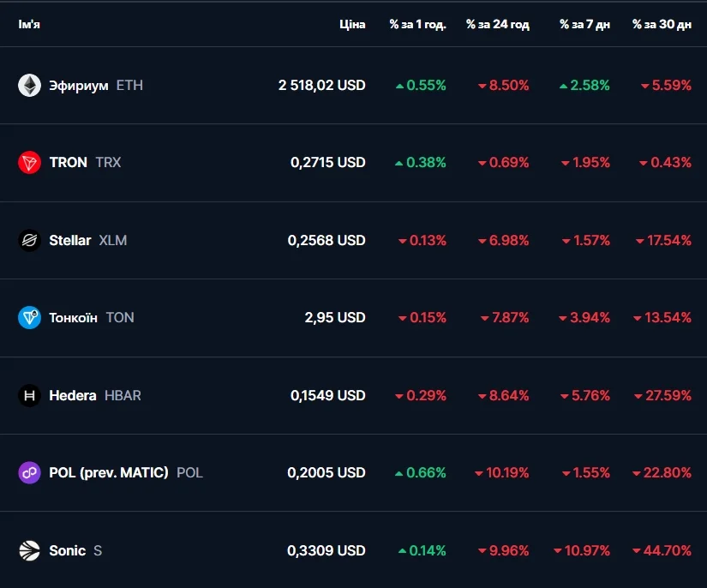Open the Sonic coin name link
Screen dimensions: 707x588
(67, 550)
